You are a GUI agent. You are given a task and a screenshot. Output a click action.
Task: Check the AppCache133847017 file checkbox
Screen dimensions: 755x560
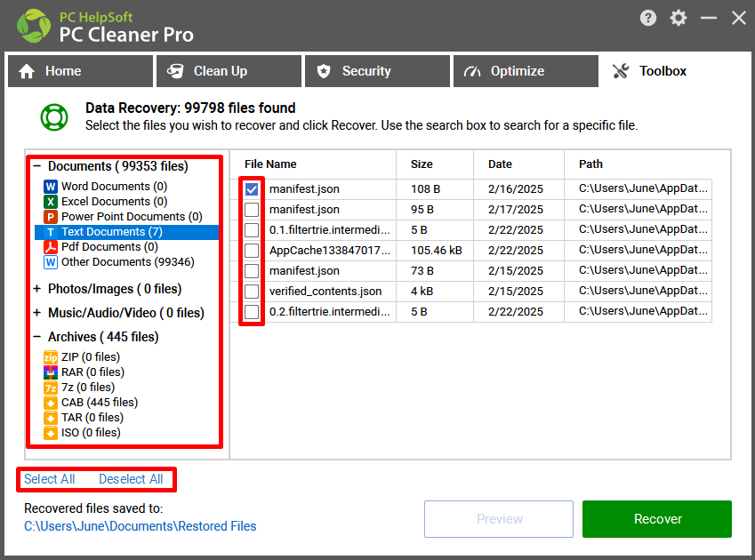tap(252, 251)
